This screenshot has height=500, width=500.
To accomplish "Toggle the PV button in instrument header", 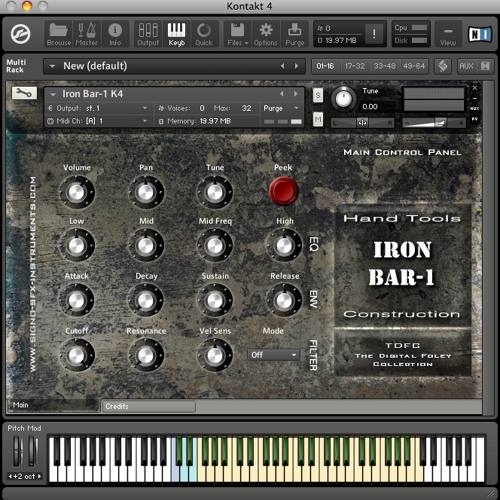I will [x=475, y=119].
